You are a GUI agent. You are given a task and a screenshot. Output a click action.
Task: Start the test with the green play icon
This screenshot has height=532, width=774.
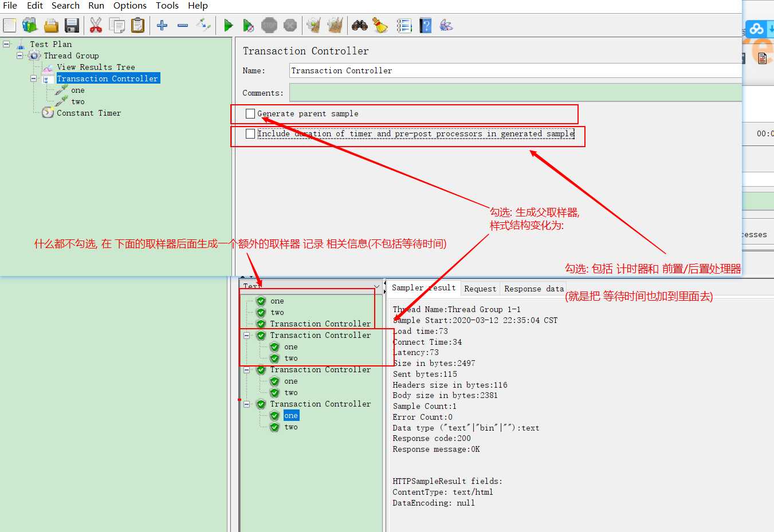228,25
